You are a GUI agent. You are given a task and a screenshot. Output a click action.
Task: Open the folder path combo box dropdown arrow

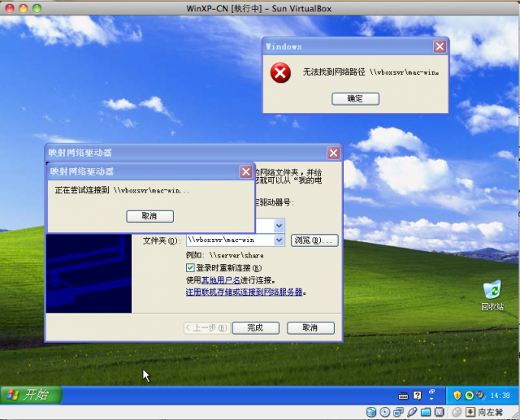coord(279,240)
